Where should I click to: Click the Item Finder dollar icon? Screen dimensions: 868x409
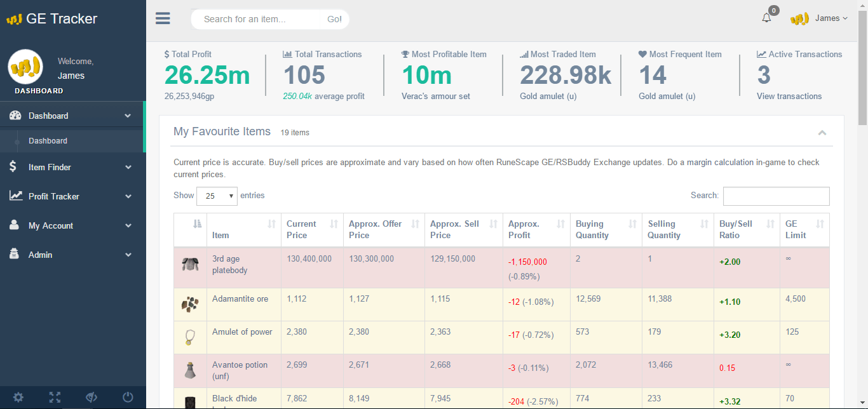[13, 167]
